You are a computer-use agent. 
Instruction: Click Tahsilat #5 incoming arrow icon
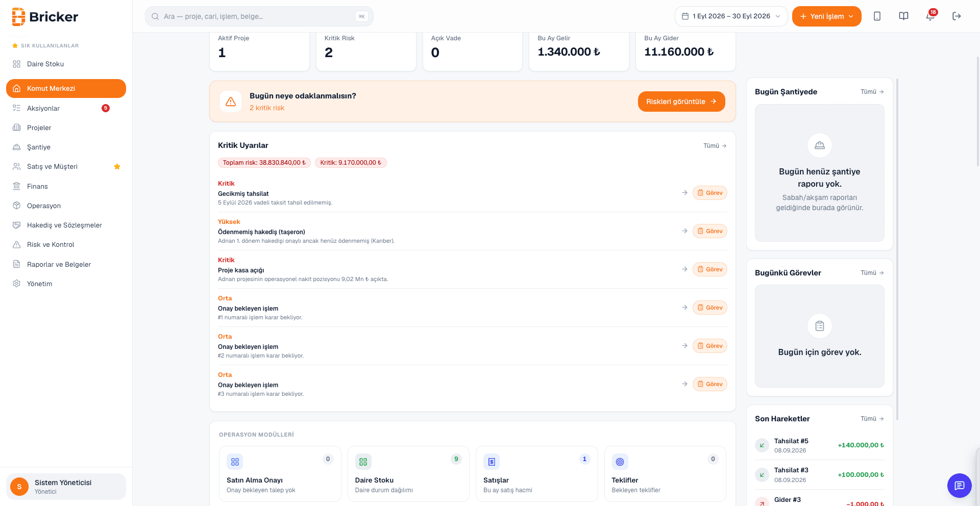[x=762, y=445]
